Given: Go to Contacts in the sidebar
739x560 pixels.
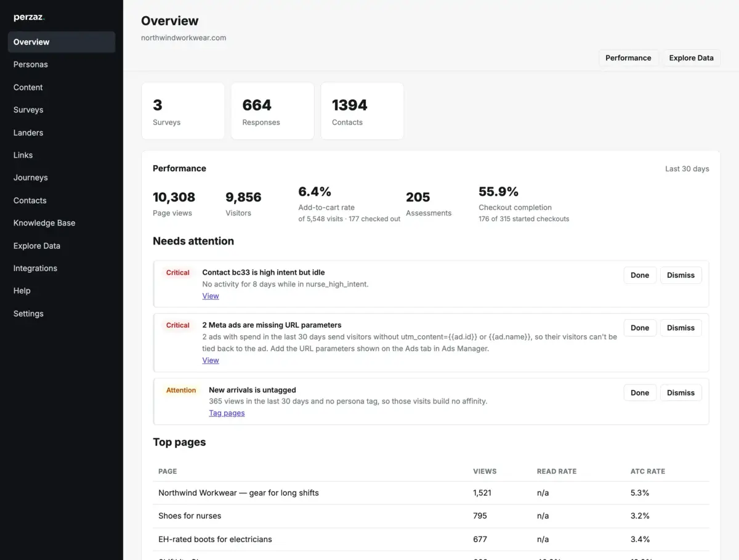Looking at the screenshot, I should pyautogui.click(x=62, y=200).
